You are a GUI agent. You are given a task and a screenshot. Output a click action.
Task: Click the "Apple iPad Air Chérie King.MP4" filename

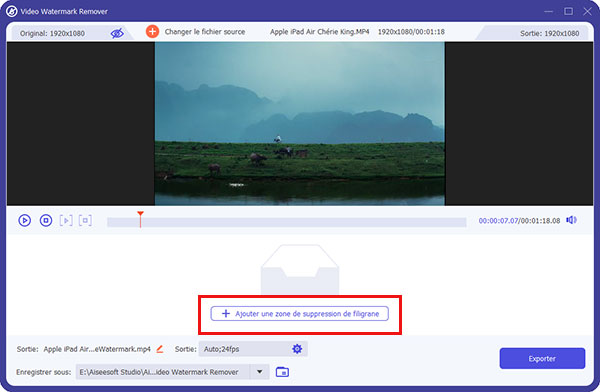click(320, 32)
